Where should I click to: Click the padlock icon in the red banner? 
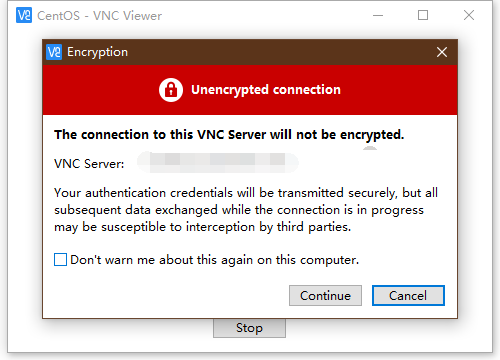click(x=171, y=90)
